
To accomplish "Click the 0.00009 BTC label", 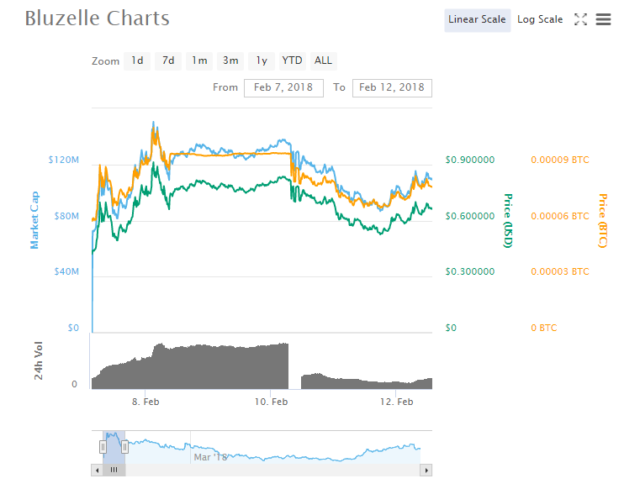I will pos(560,160).
